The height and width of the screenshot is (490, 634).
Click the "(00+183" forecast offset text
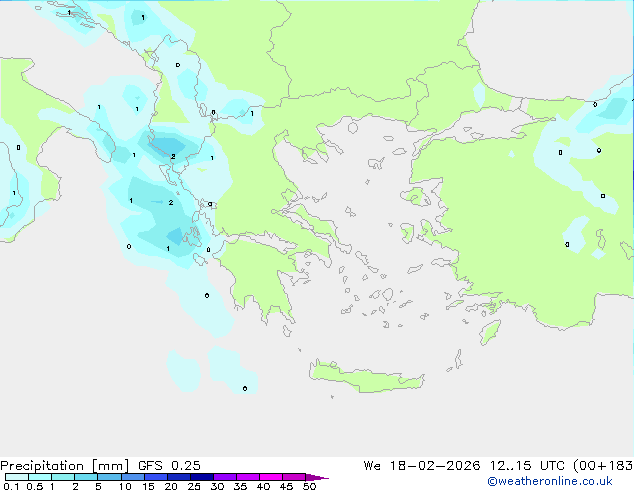pos(603,466)
